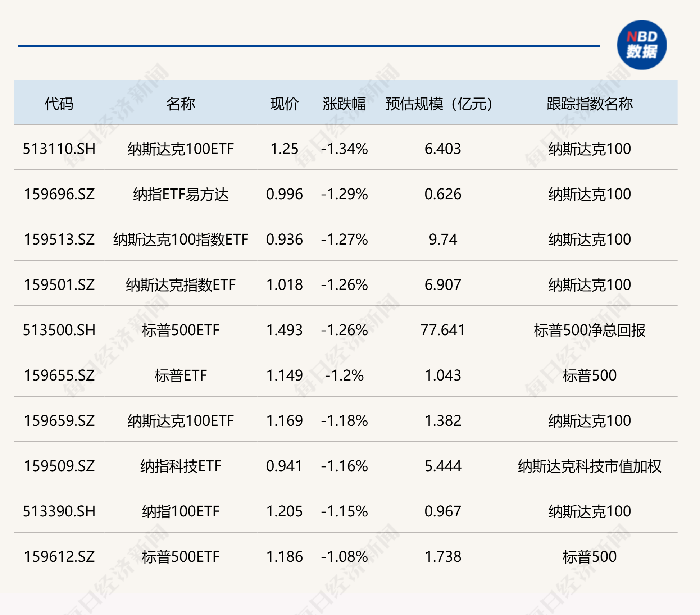The height and width of the screenshot is (615, 700).
Task: Click code 513500.SH
Action: click(59, 330)
